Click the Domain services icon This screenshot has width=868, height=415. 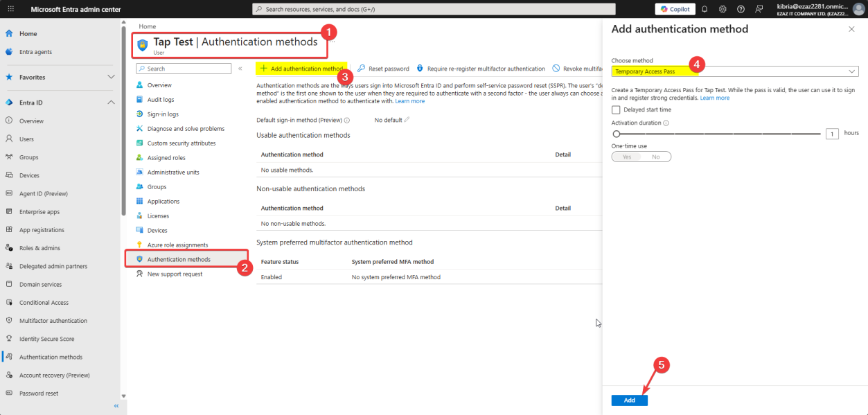(x=9, y=284)
